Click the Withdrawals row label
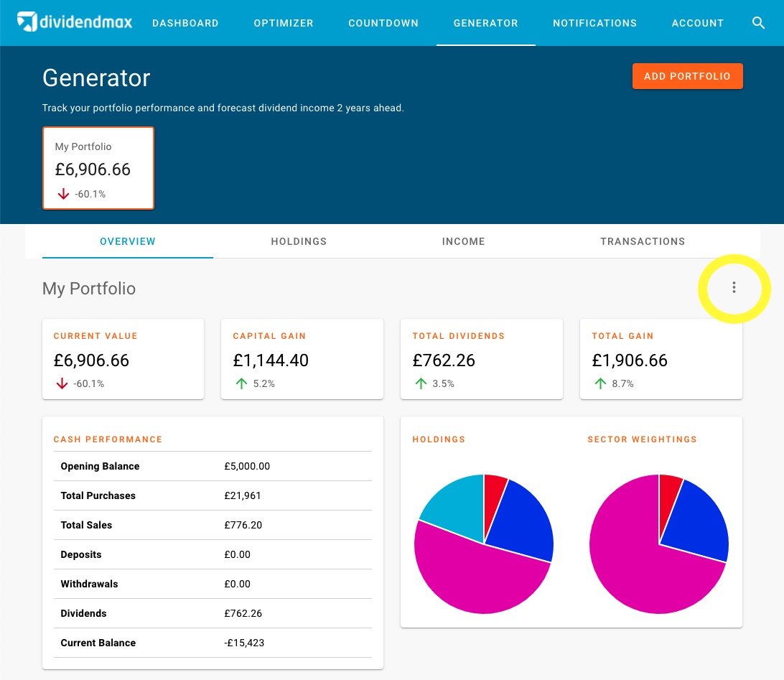The image size is (784, 680). [x=90, y=584]
